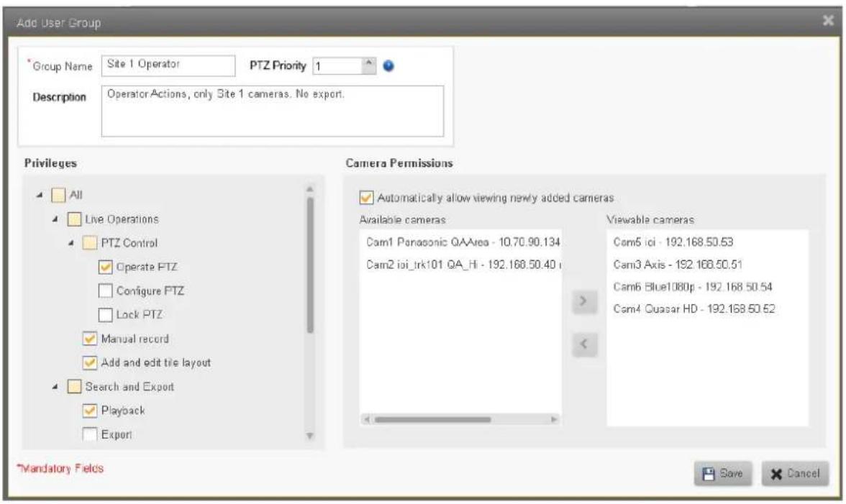
Task: Collapse the PTZ Control tree node
Action: pyautogui.click(x=70, y=243)
